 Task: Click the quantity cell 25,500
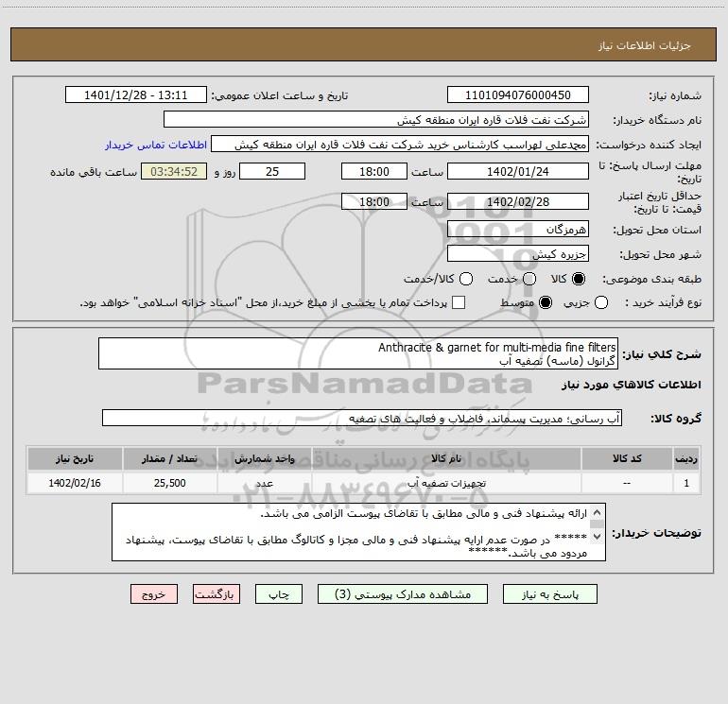tap(169, 483)
